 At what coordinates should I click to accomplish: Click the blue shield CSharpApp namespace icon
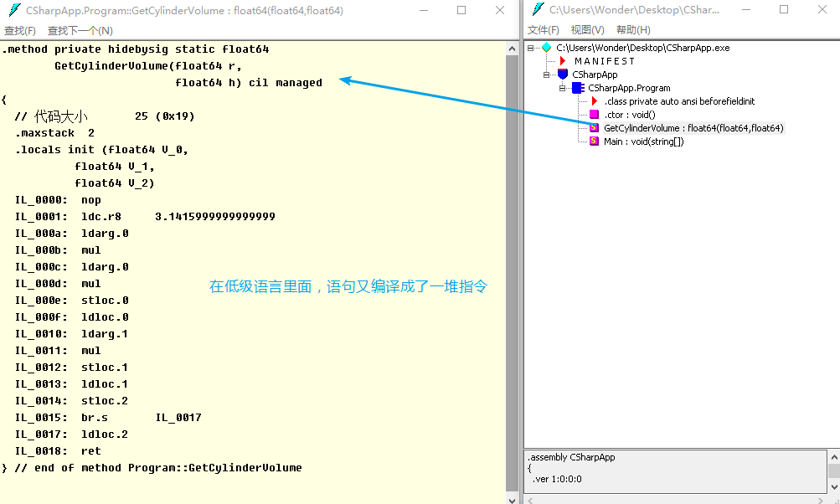click(563, 75)
